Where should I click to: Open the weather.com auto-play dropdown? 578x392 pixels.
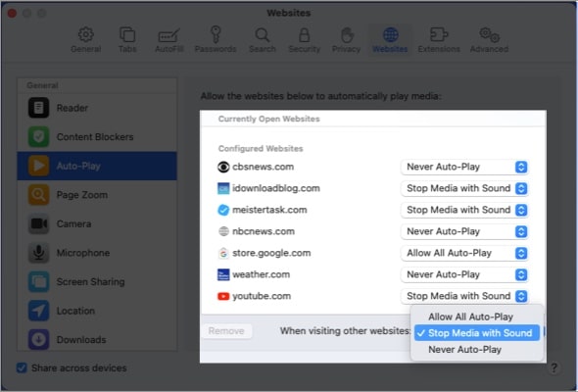point(464,274)
